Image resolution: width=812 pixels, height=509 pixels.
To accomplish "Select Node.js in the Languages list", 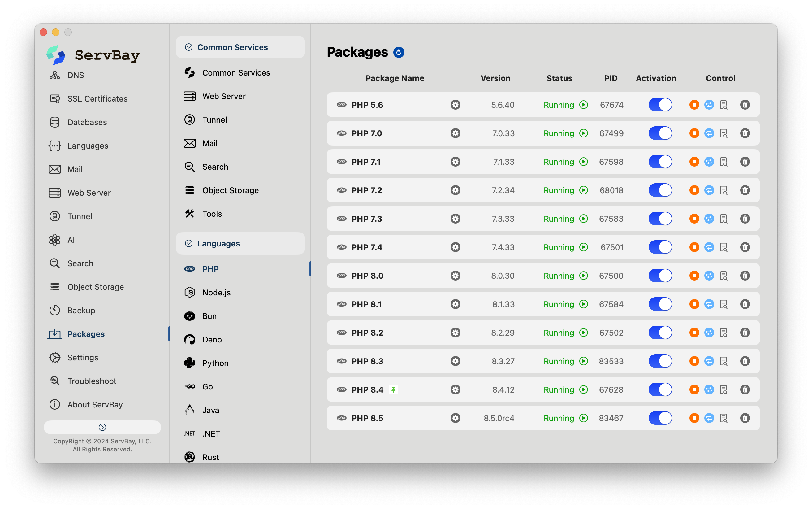I will tap(216, 293).
